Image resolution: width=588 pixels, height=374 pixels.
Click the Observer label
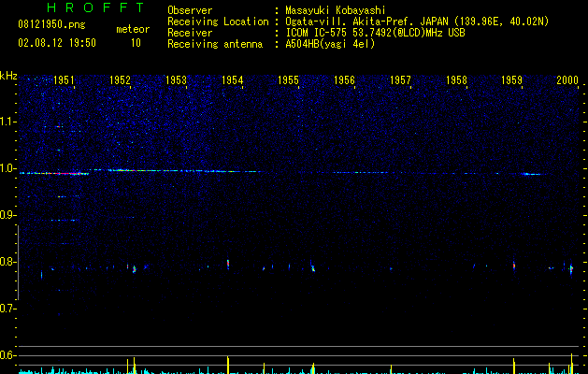[190, 10]
